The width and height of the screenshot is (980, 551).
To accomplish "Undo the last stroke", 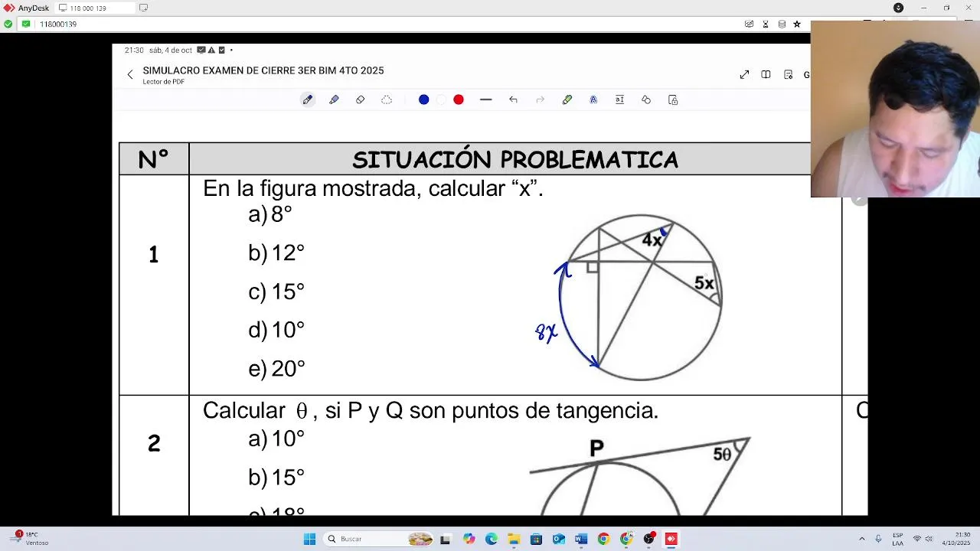I will 513,99.
